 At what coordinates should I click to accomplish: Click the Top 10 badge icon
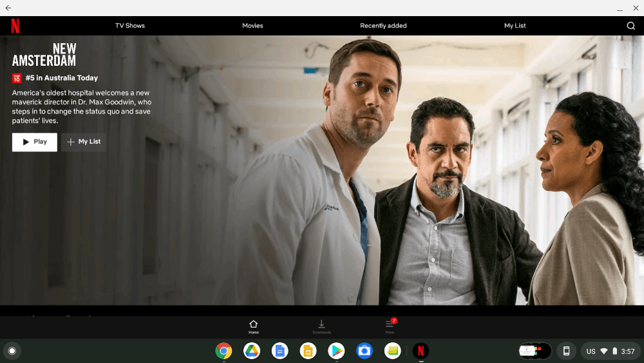point(17,78)
